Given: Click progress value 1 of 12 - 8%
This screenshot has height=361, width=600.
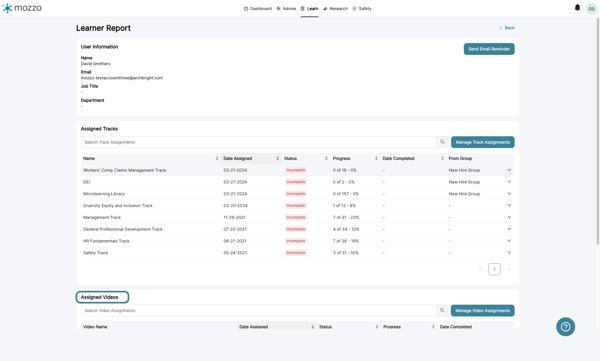Looking at the screenshot, I should [344, 206].
